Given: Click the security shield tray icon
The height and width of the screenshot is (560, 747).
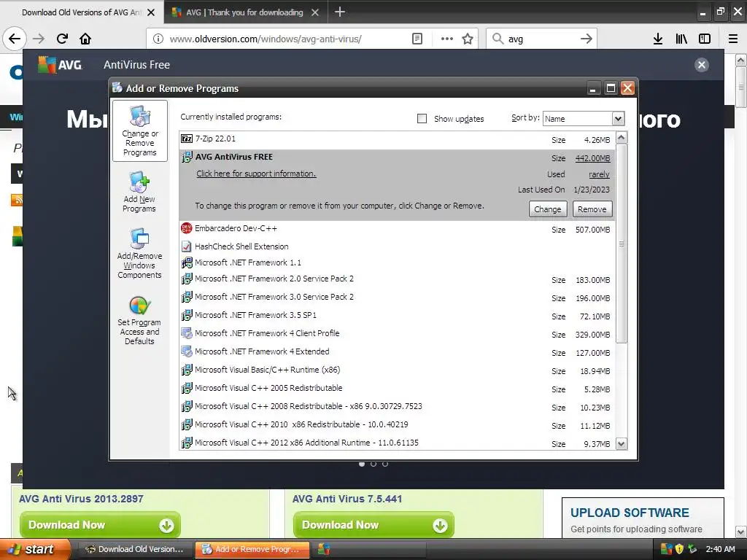Looking at the screenshot, I should (679, 549).
